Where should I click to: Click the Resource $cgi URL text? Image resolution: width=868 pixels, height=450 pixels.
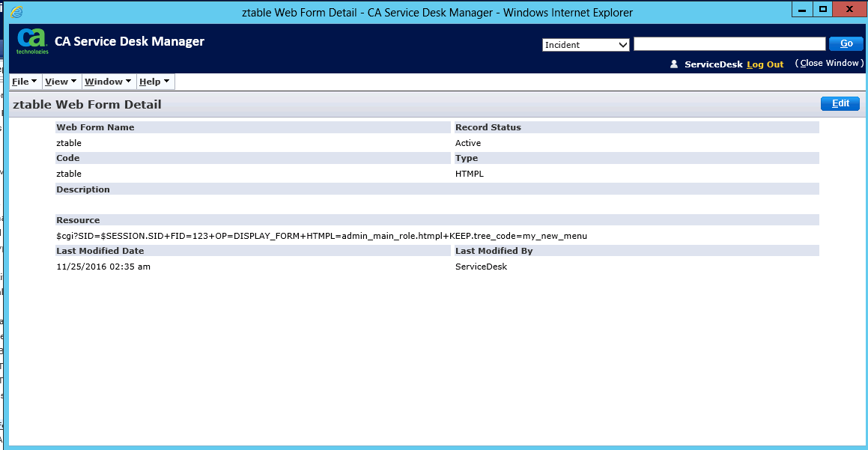[321, 236]
